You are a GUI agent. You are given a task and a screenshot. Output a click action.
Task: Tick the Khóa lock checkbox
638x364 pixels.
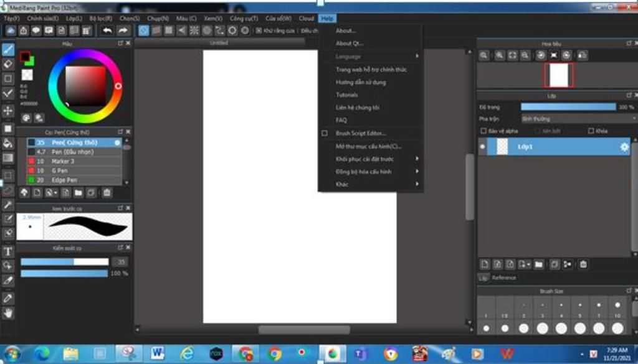pyautogui.click(x=591, y=131)
